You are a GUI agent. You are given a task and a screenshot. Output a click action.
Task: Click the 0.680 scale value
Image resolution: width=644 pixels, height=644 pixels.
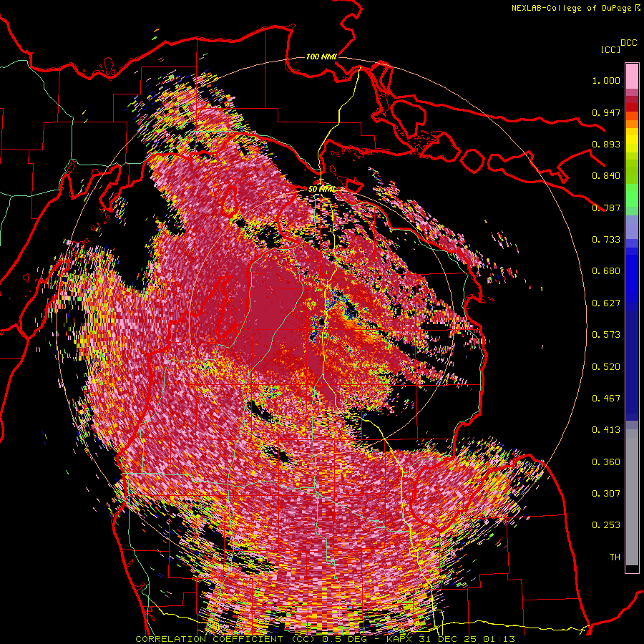point(606,271)
